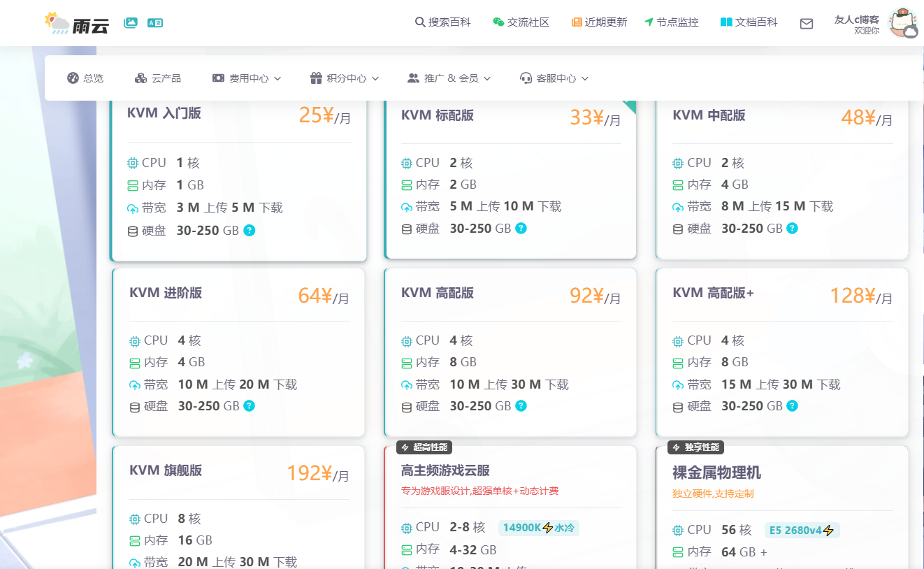Open the image gallery icon beside the logo

tap(130, 22)
